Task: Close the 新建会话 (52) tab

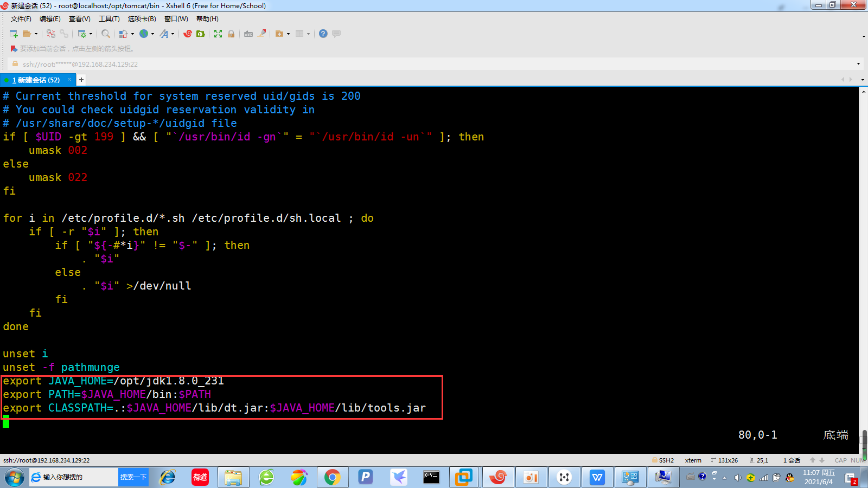Action: (69, 80)
